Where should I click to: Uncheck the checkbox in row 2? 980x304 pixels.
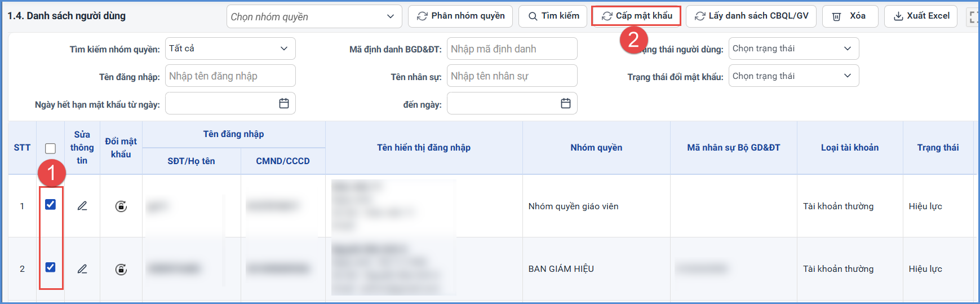coord(51,267)
